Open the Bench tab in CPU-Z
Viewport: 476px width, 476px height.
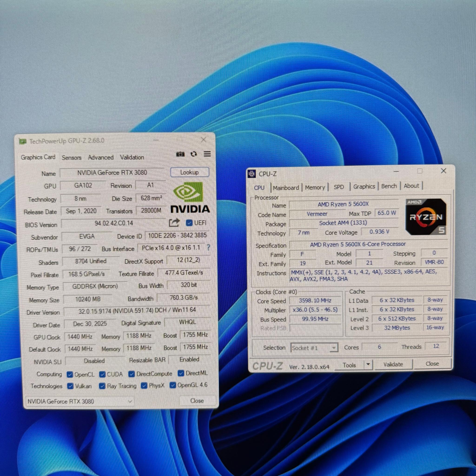click(389, 186)
